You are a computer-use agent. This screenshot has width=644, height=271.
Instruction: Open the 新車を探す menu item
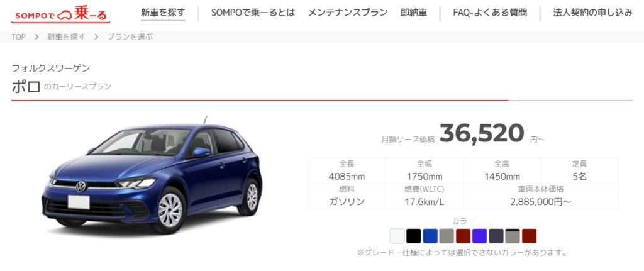pos(163,13)
